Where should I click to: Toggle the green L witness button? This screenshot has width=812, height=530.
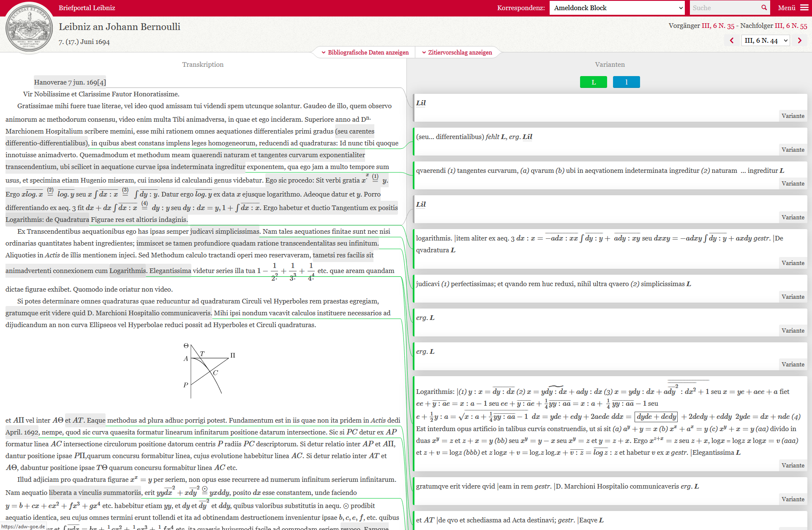(x=594, y=82)
